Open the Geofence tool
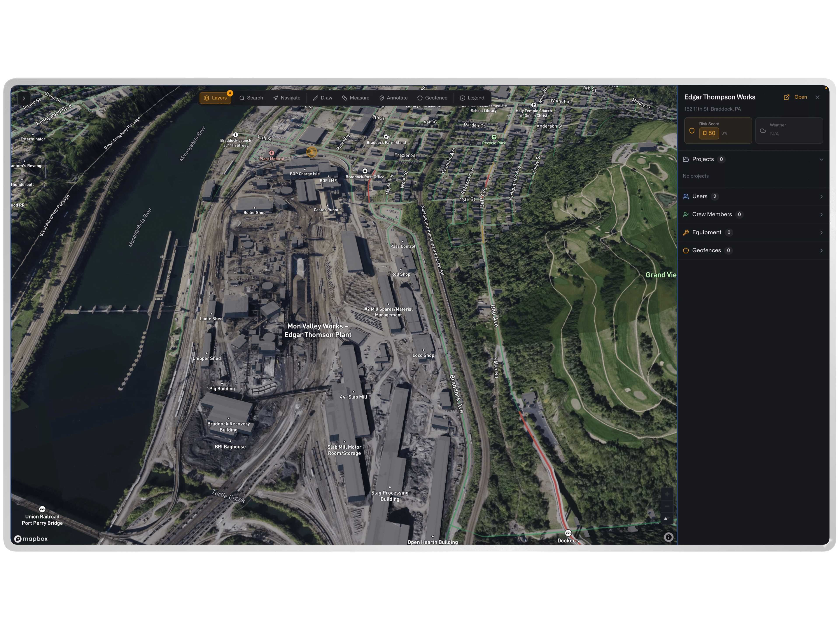 [x=432, y=98]
